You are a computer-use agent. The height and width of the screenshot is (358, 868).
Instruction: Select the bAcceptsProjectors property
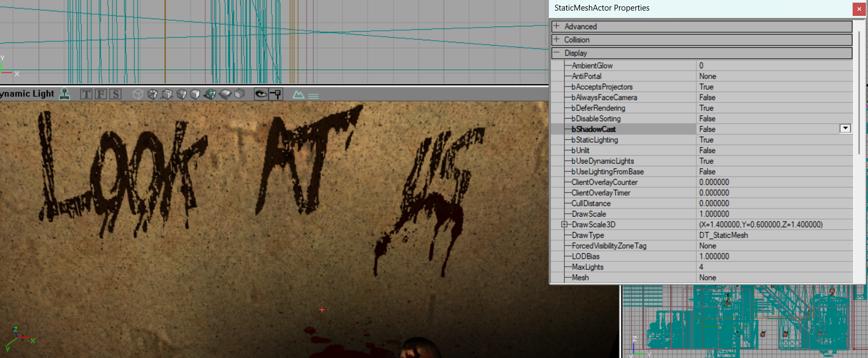pyautogui.click(x=602, y=87)
